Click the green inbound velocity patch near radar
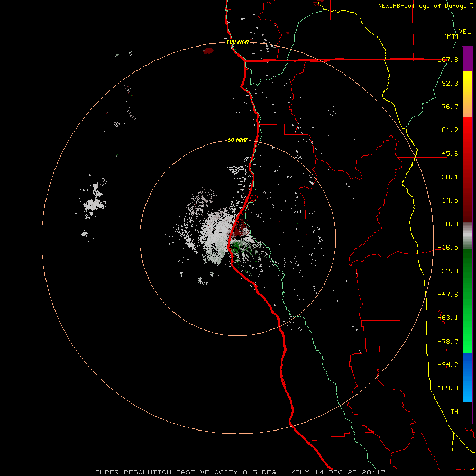Image resolution: width=476 pixels, height=476 pixels. click(x=236, y=247)
